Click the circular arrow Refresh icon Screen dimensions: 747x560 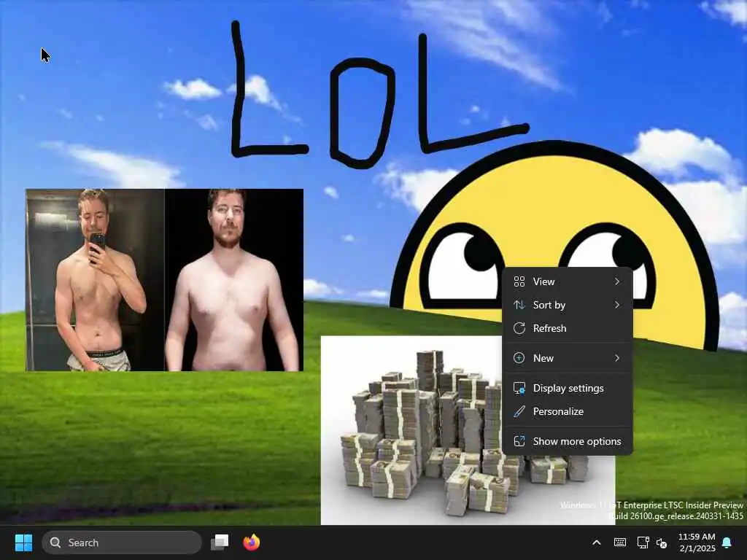pos(519,328)
